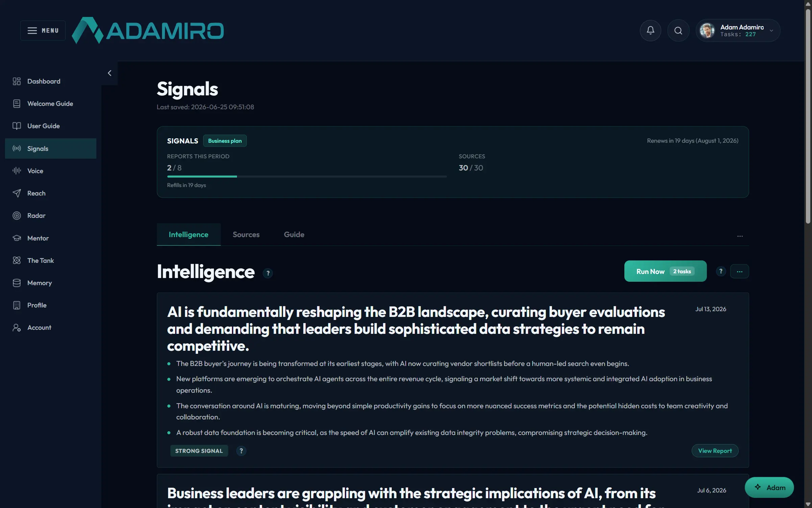
Task: Open View Report for the Jul 13 signal
Action: tap(715, 451)
